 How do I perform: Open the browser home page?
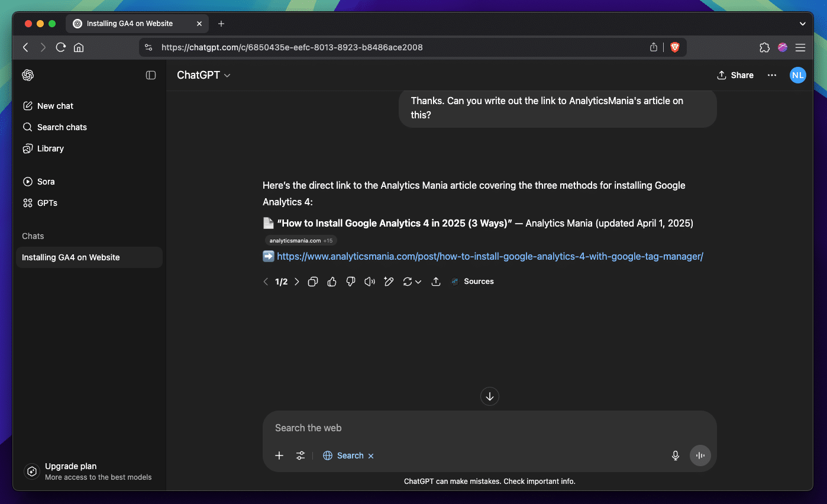pyautogui.click(x=79, y=47)
